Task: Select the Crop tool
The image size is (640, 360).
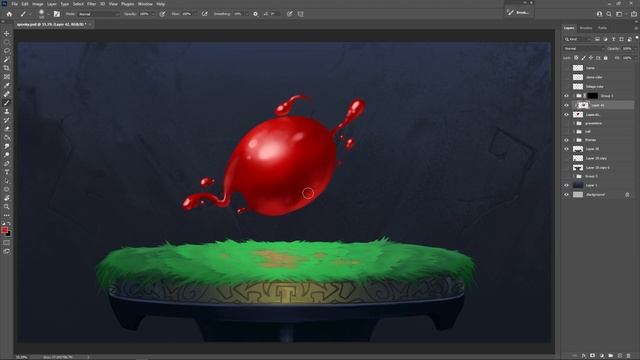Action: click(7, 68)
